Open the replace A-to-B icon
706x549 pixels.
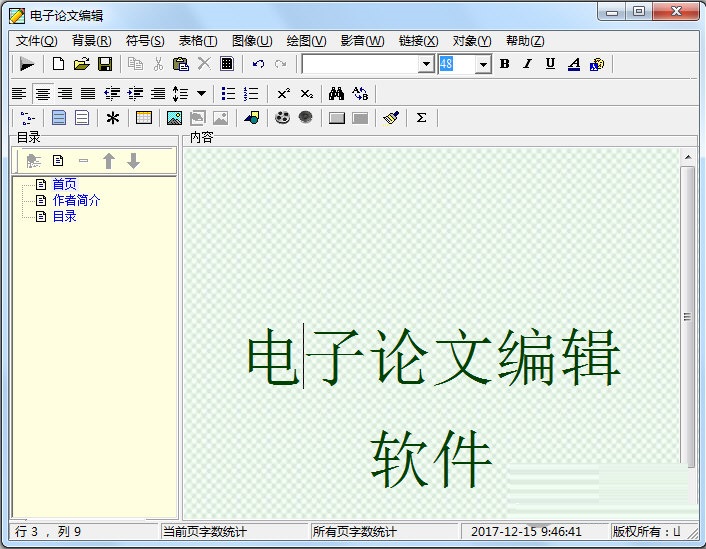tap(360, 94)
